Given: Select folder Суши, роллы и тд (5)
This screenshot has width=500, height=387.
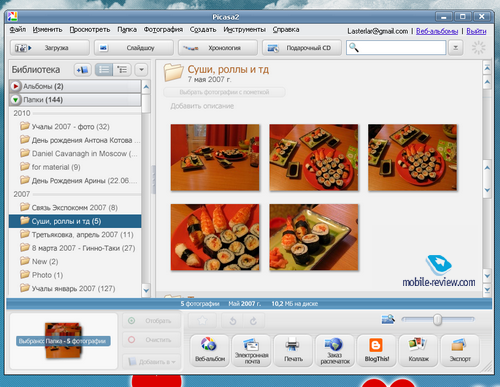Looking at the screenshot, I should click(x=75, y=221).
